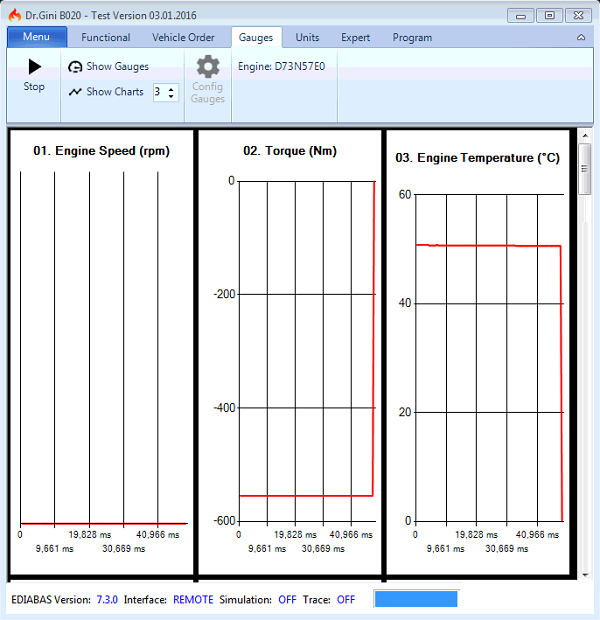
Task: Collapse the ribbon with the chevron arrow
Action: point(581,38)
